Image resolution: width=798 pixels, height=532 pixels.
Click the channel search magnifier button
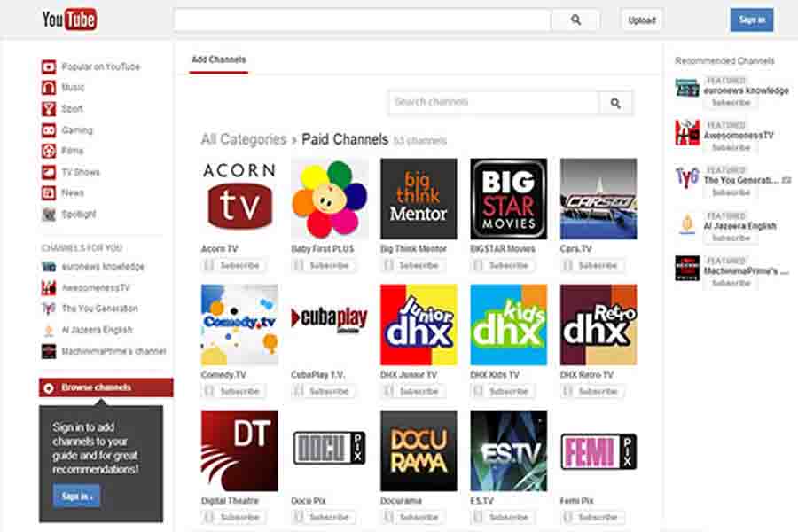click(x=615, y=104)
